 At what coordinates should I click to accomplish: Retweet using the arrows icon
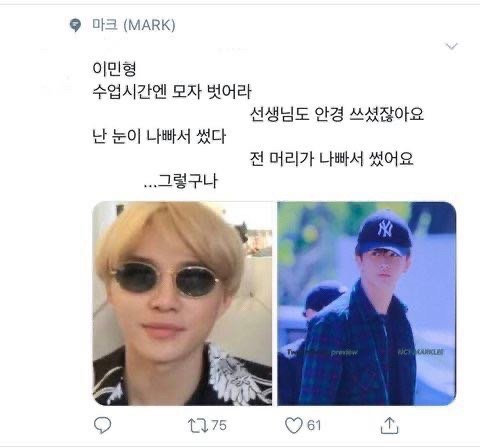point(198,426)
